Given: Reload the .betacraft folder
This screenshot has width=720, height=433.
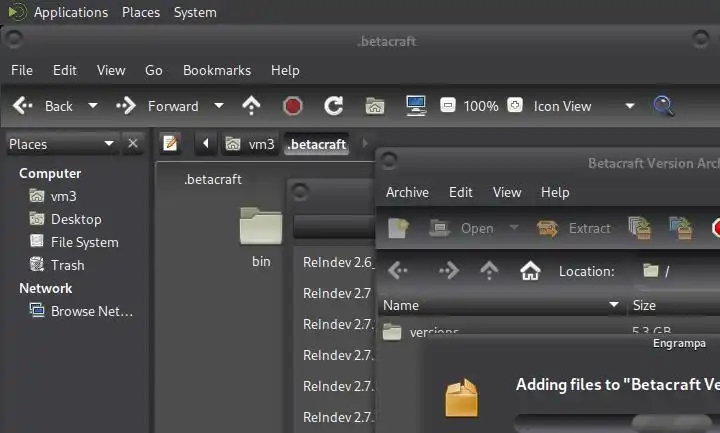Looking at the screenshot, I should [x=333, y=106].
